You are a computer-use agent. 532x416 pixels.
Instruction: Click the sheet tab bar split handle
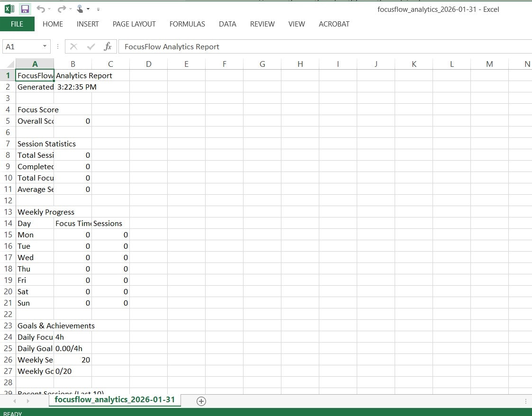click(526, 401)
